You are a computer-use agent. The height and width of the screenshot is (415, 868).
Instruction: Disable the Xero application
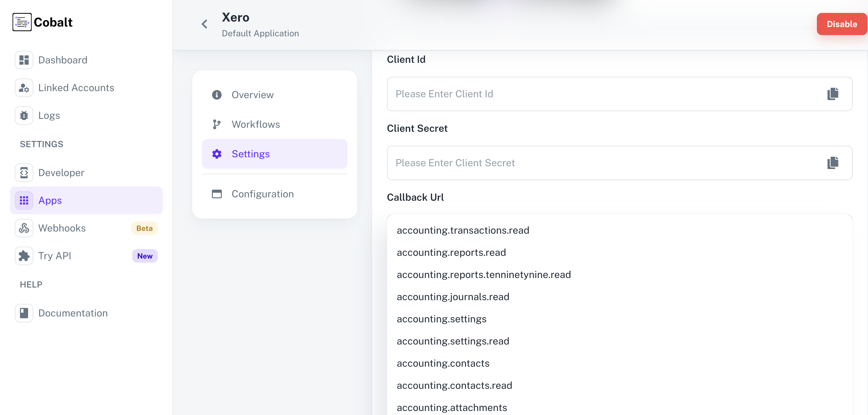tap(842, 24)
